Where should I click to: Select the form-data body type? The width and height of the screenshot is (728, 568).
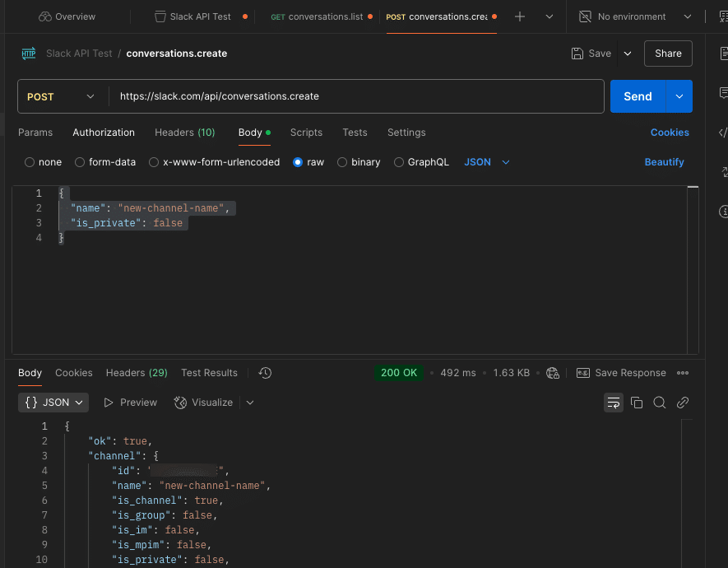pos(105,162)
